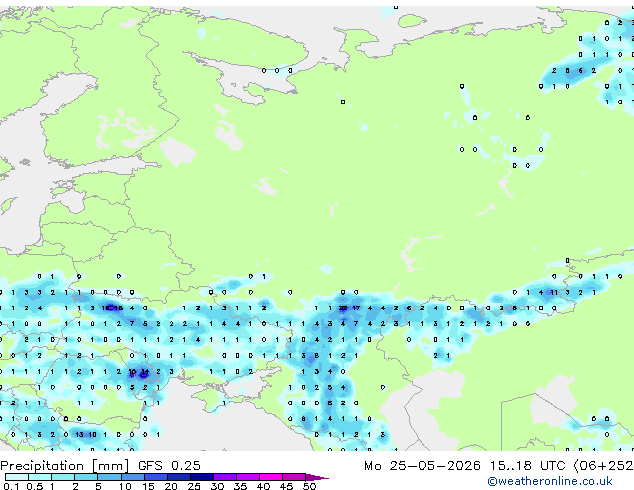Click the '50' legend scale label

coord(309,486)
